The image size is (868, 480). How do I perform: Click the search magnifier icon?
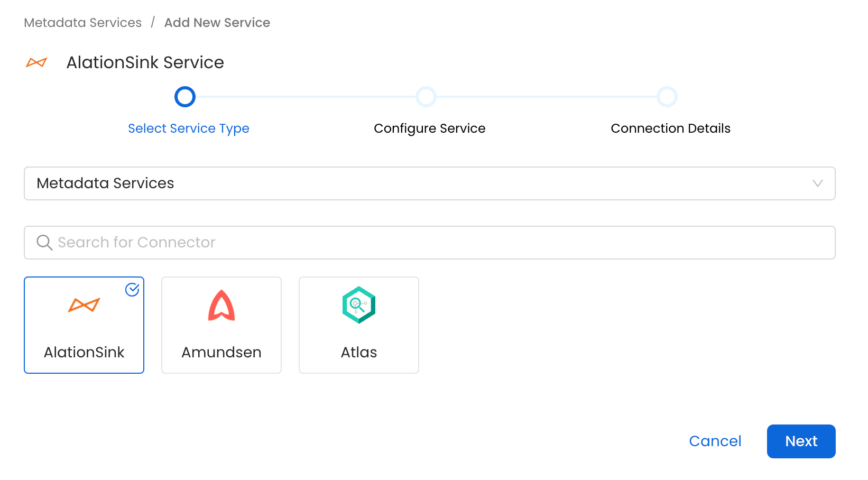(44, 242)
